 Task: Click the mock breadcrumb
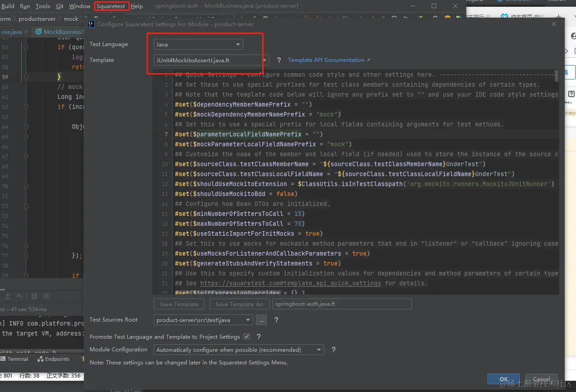(x=71, y=19)
